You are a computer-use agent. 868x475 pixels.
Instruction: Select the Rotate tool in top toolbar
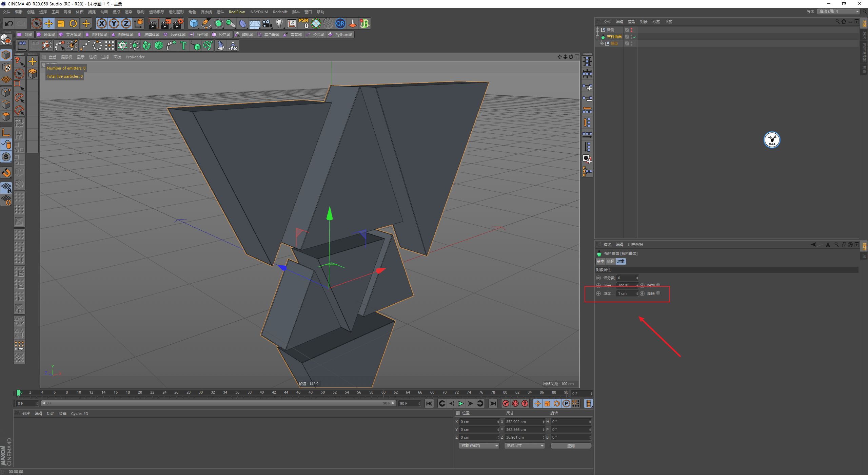[x=73, y=23]
